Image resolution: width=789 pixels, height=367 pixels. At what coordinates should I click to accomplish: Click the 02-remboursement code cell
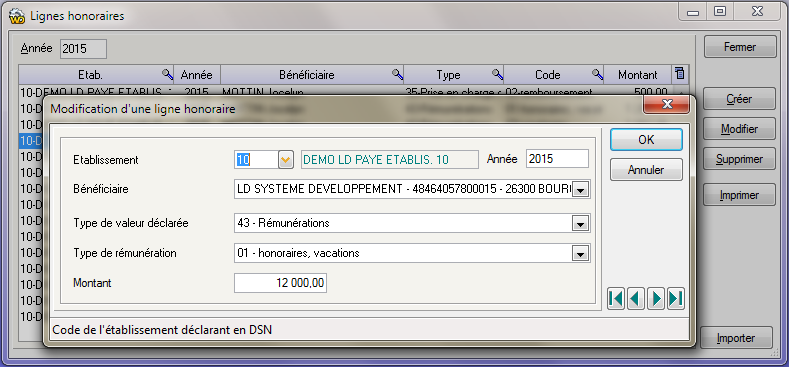point(554,92)
